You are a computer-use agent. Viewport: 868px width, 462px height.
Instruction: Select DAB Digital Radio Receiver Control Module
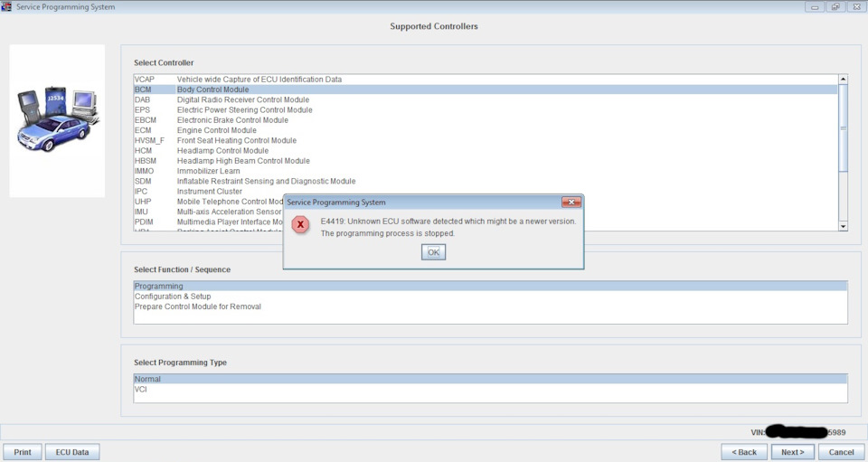(x=486, y=100)
